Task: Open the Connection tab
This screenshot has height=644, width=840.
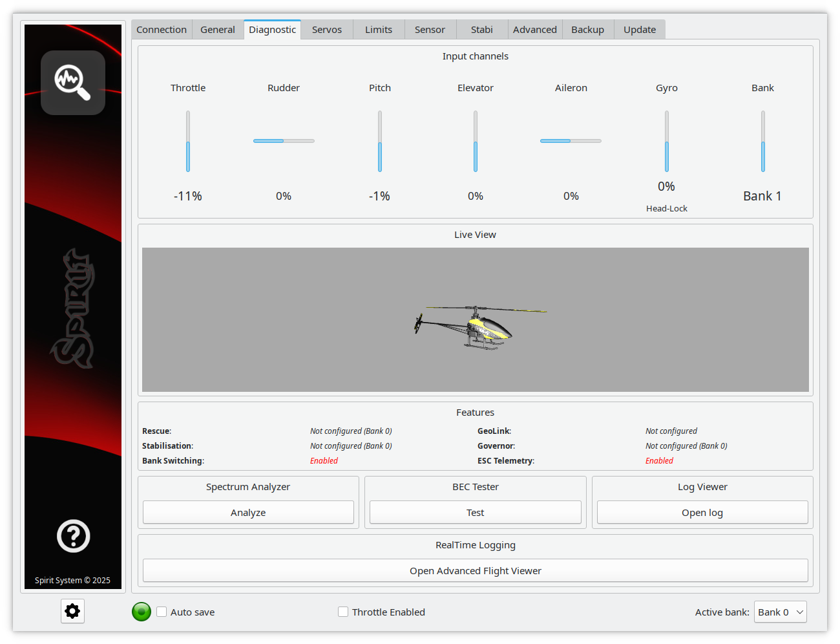Action: click(x=162, y=30)
